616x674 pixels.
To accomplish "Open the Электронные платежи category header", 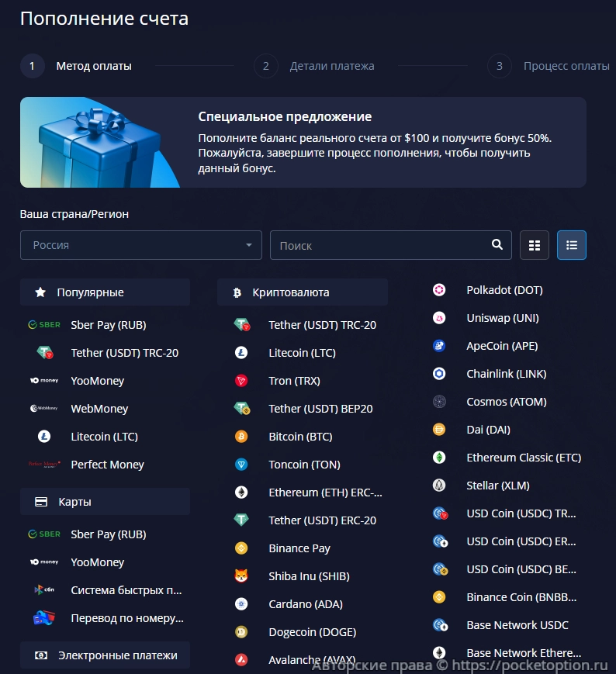I will click(105, 655).
